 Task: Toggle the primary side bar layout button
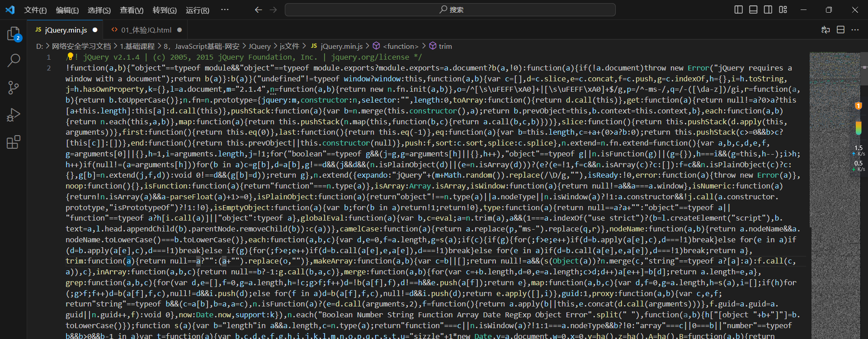739,9
